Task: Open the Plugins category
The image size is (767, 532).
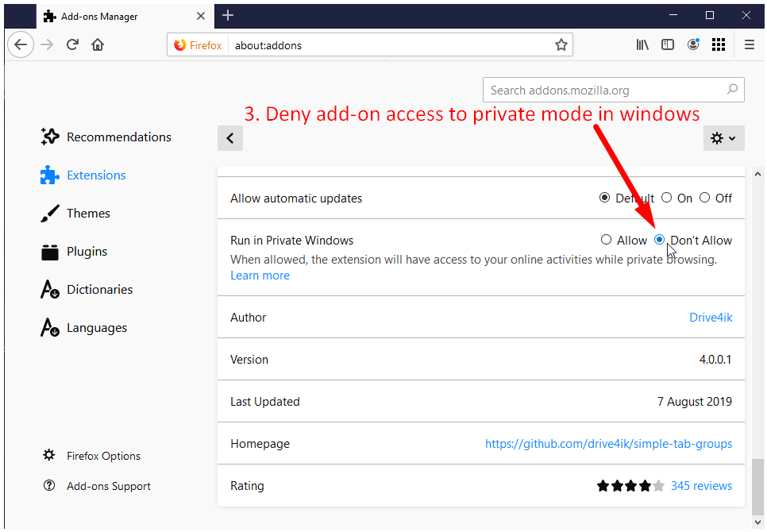Action: click(x=87, y=252)
